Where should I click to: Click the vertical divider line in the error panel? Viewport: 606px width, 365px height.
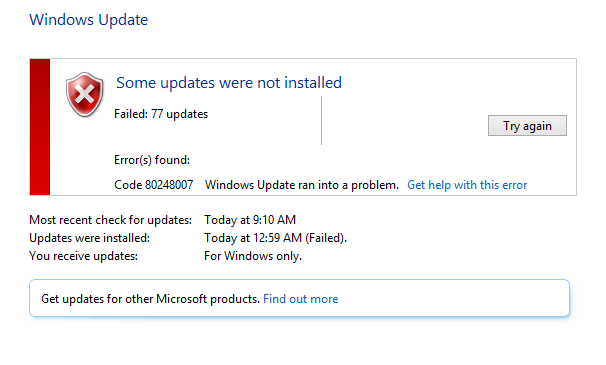click(321, 121)
